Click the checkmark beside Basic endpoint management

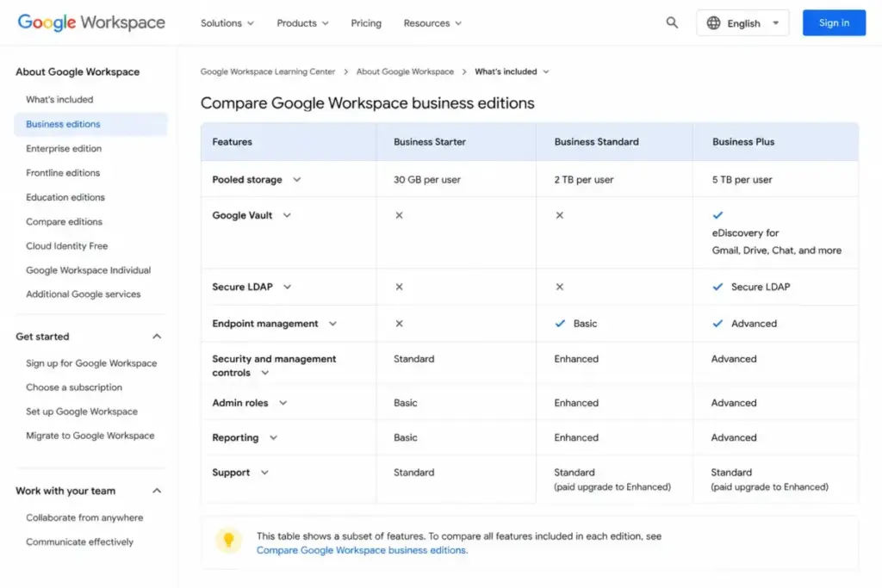tap(560, 324)
